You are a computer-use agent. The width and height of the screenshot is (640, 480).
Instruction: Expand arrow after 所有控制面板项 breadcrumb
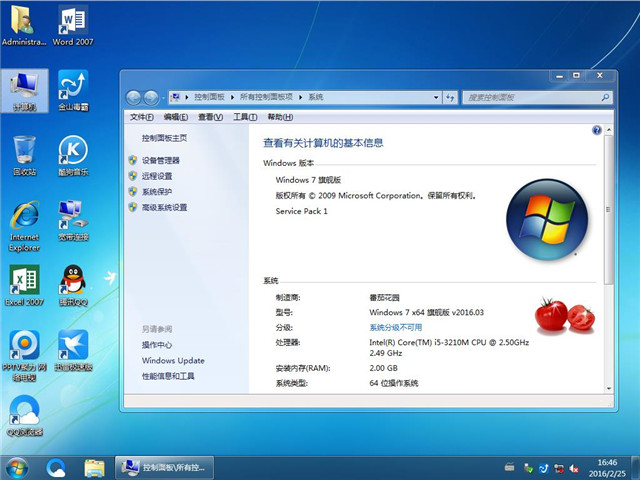pos(300,97)
